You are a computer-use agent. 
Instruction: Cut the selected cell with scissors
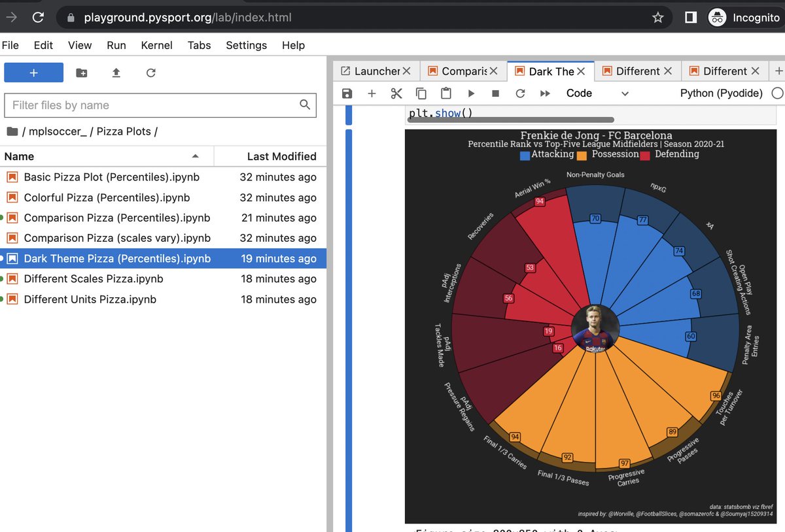tap(396, 93)
